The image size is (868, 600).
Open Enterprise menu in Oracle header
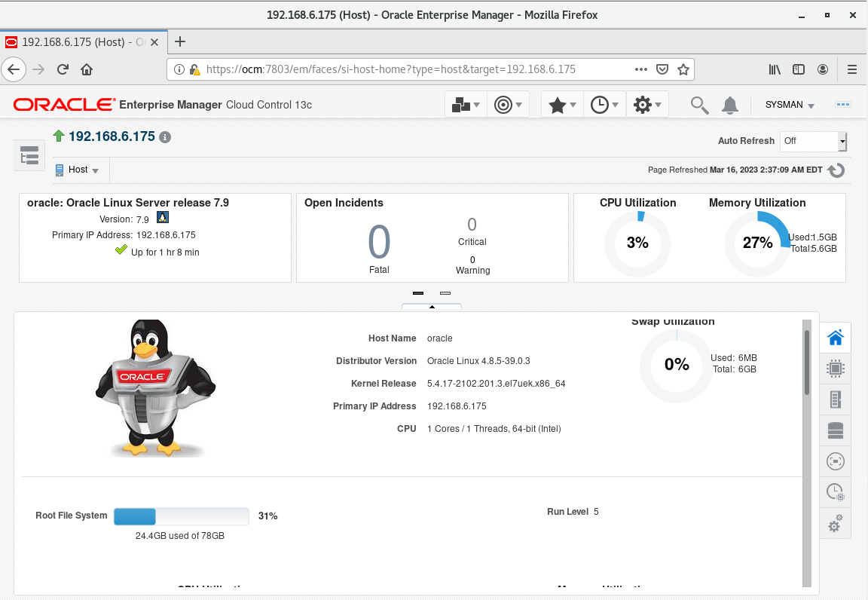click(466, 104)
